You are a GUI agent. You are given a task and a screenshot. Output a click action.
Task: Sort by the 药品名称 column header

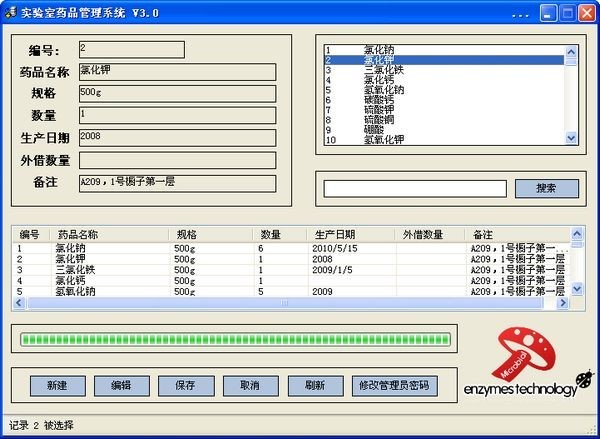point(109,234)
